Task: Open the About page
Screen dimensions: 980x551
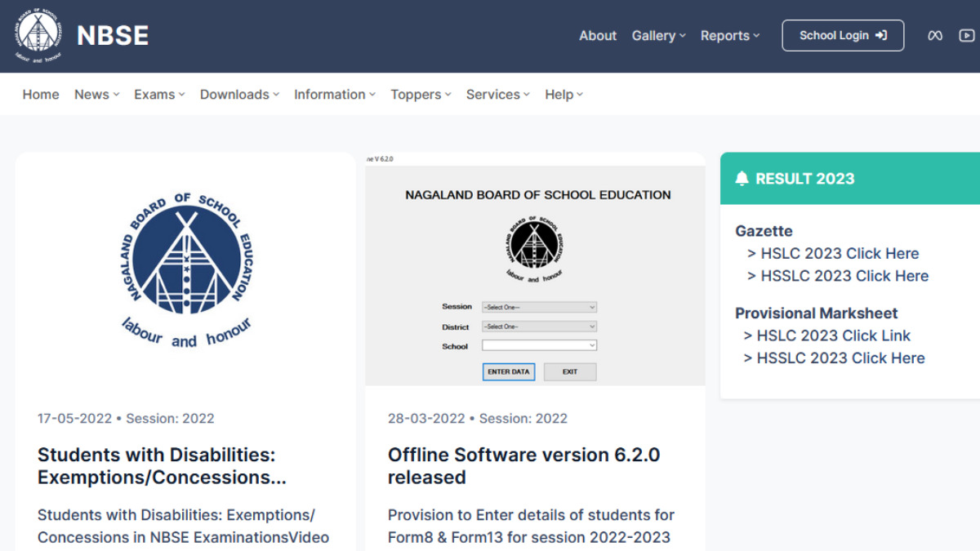Action: point(598,36)
